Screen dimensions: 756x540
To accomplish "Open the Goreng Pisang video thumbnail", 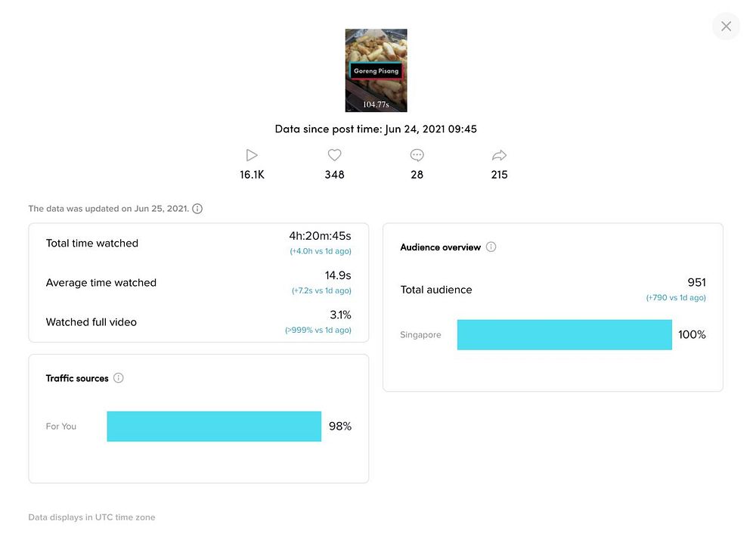I will click(x=376, y=70).
